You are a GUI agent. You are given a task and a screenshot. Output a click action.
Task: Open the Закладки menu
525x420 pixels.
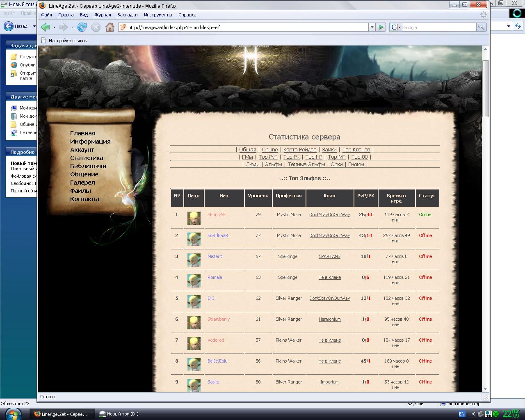point(128,15)
